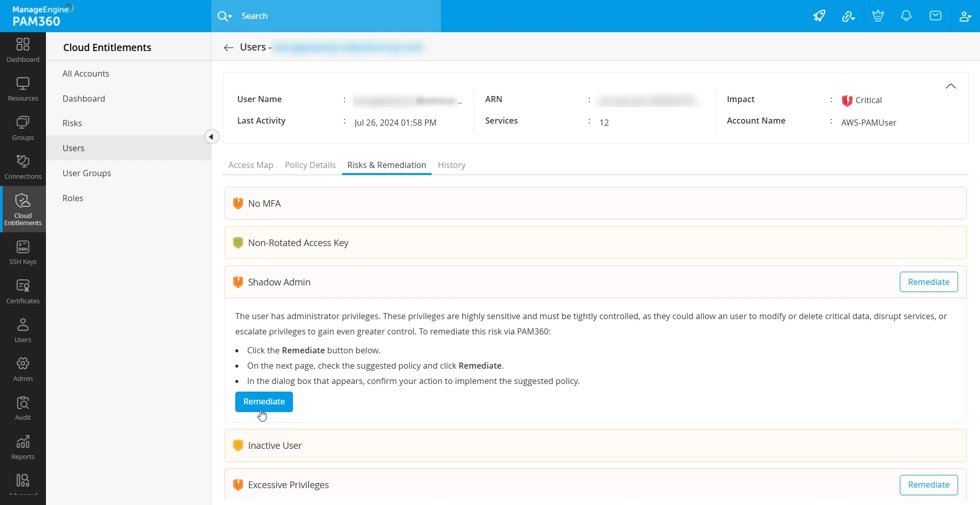Open the mail icon in top bar
This screenshot has width=980, height=505.
[935, 16]
